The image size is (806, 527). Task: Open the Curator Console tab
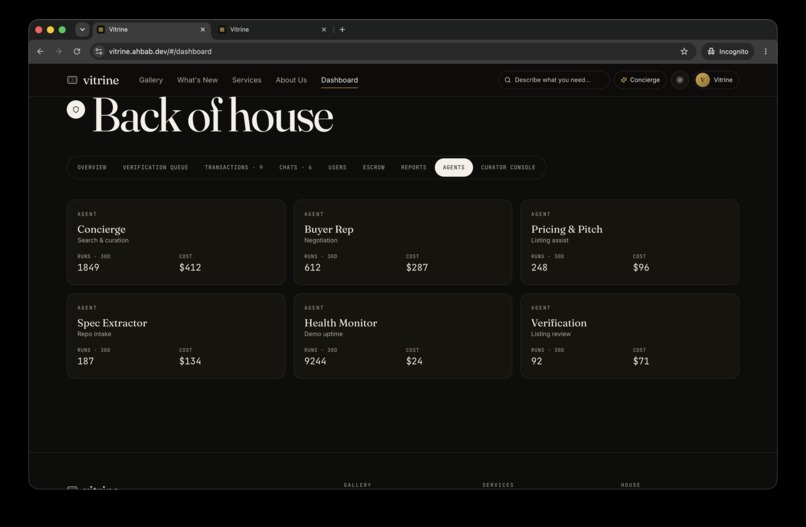tap(508, 168)
